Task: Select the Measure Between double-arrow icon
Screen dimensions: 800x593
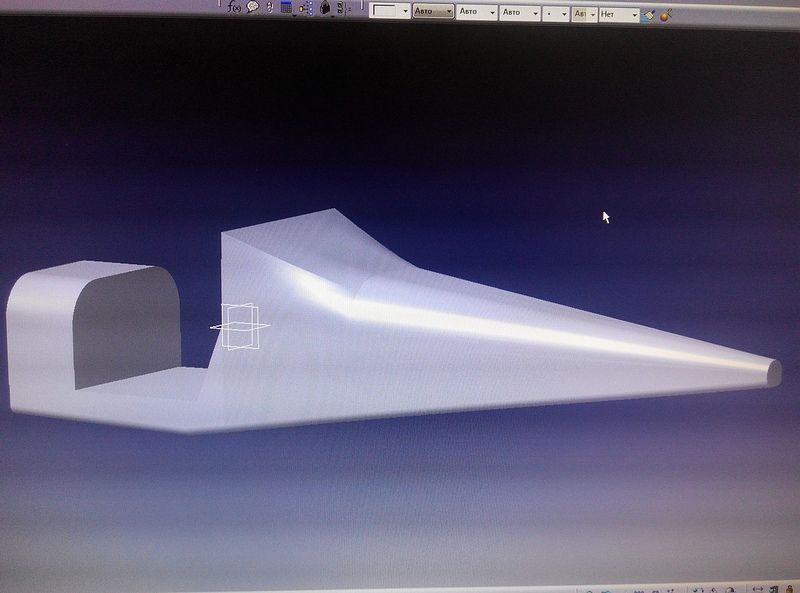Action: [x=758, y=588]
